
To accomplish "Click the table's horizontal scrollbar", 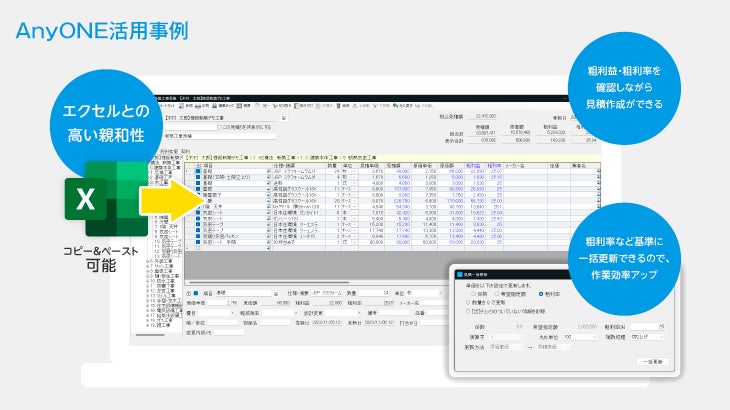I will tap(269, 282).
